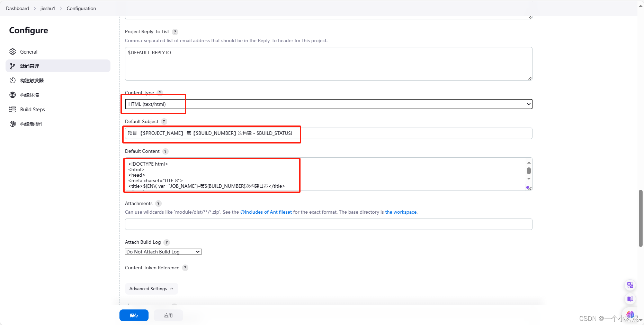Open General settings in the sidebar
The width and height of the screenshot is (644, 325).
tap(29, 52)
